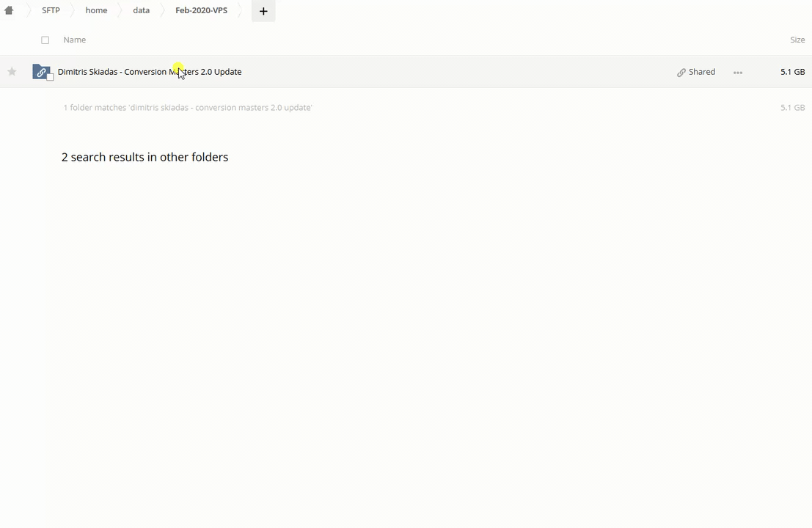812x528 pixels.
Task: Click the plus button to create new item
Action: tap(263, 11)
